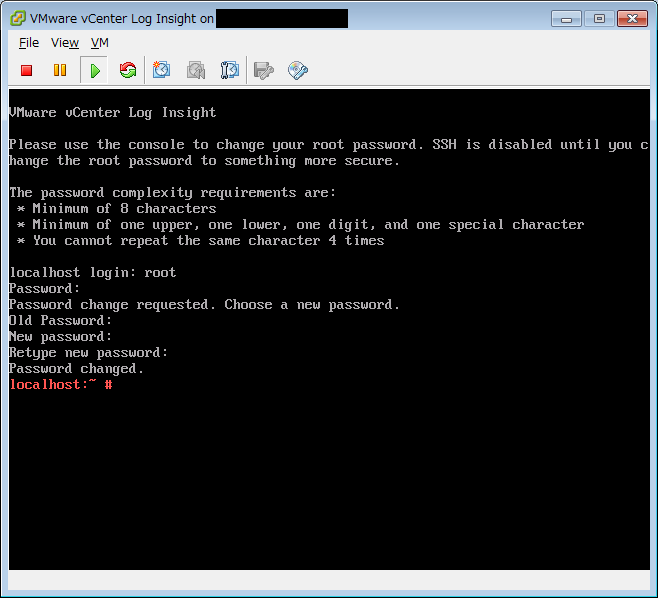Click 'localhost login: root' text

pyautogui.click(x=93, y=273)
